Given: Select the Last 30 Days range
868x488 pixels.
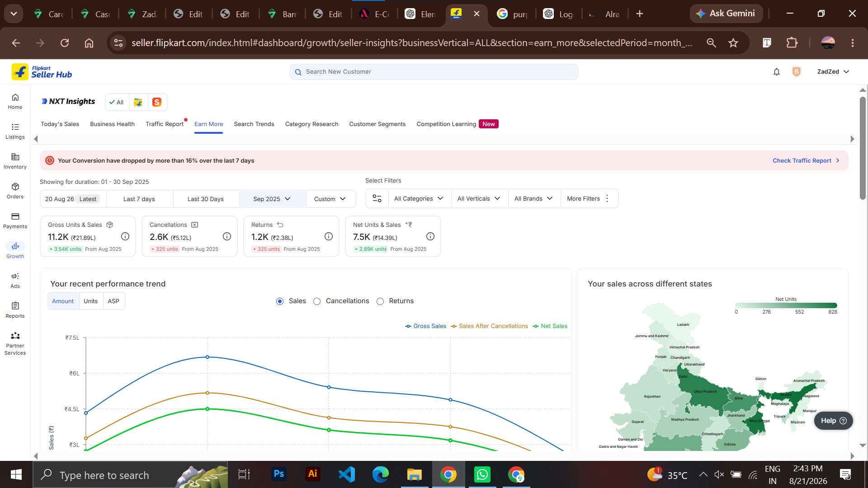Looking at the screenshot, I should coord(206,199).
